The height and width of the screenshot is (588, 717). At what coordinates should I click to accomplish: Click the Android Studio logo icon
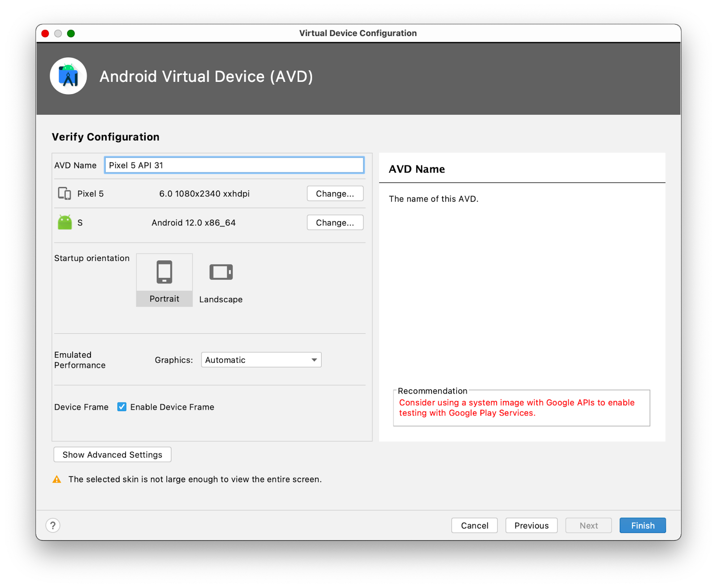point(68,76)
